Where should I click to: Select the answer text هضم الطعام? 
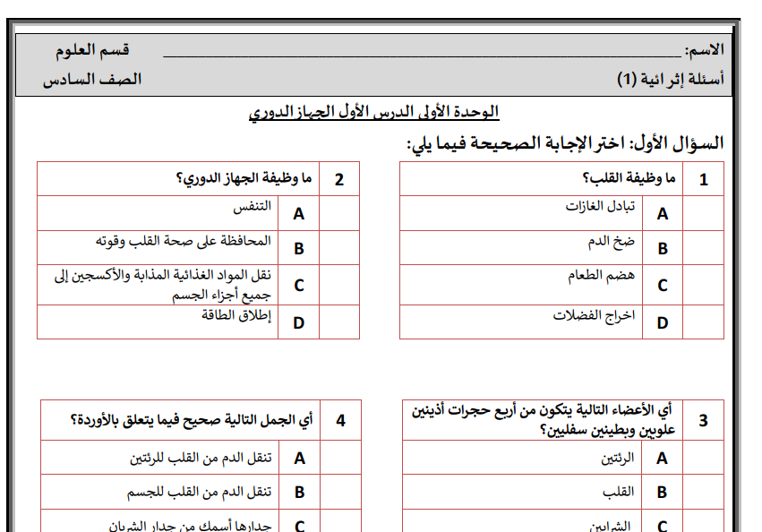[x=601, y=276]
